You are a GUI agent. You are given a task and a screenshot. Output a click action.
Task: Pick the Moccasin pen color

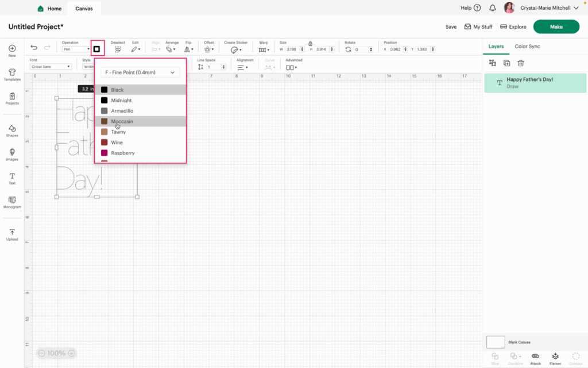(x=122, y=121)
